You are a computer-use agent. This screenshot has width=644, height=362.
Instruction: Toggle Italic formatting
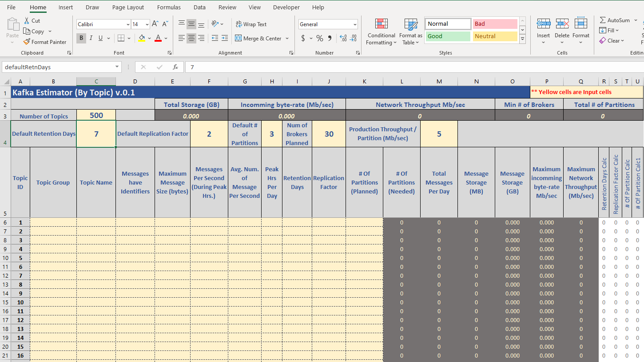coord(91,38)
